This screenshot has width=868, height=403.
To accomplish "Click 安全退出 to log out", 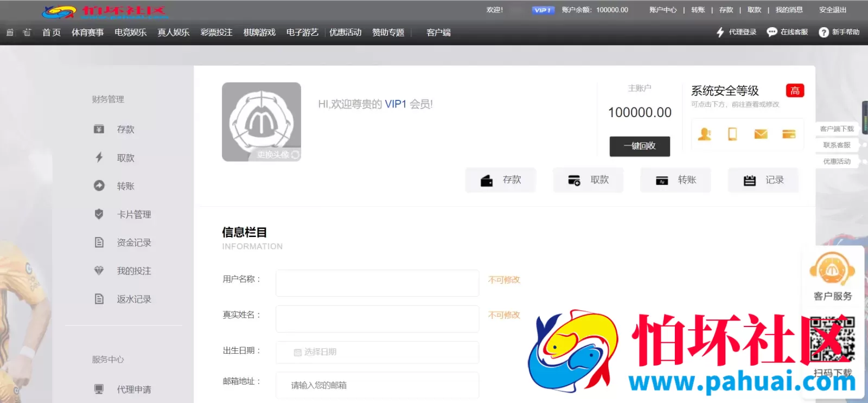I will (x=833, y=10).
